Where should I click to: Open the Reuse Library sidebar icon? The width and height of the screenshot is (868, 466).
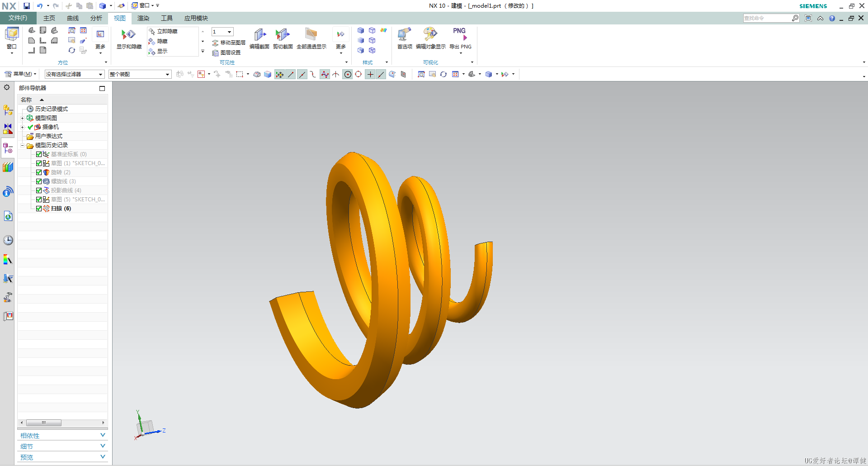click(x=8, y=167)
